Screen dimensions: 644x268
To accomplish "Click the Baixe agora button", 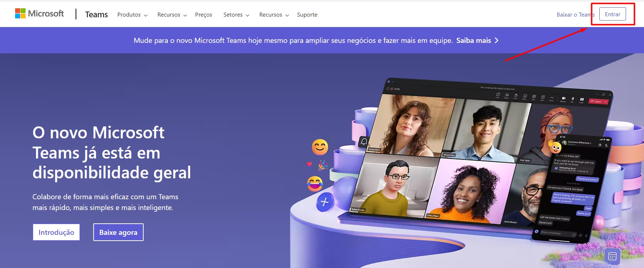I will coord(118,232).
